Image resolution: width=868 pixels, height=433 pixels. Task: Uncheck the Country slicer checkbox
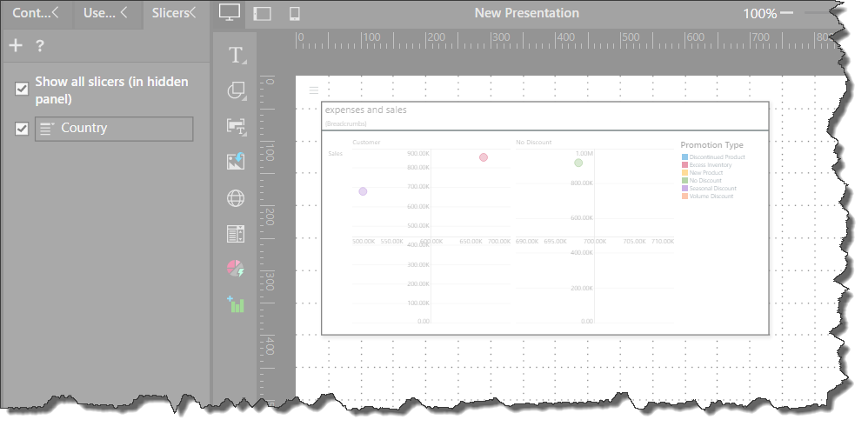(22, 129)
